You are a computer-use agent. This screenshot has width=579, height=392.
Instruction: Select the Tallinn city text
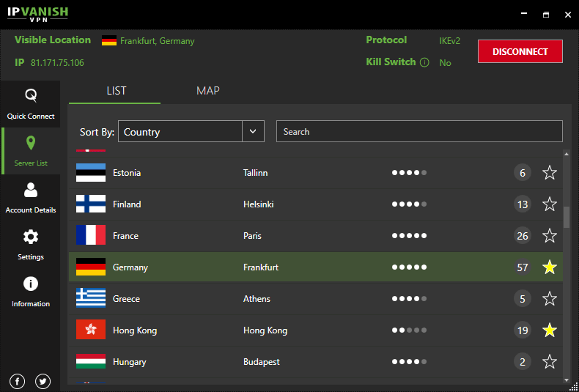256,173
